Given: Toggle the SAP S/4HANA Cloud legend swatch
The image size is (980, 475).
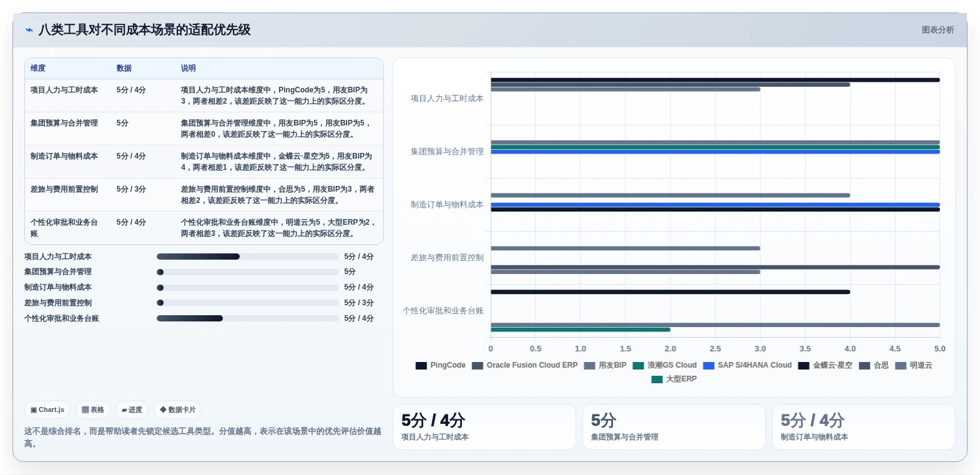Looking at the screenshot, I should [708, 366].
